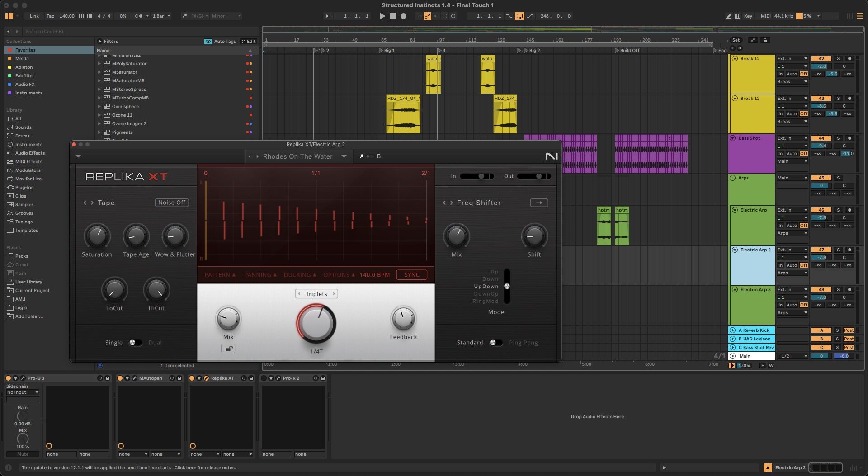868x476 pixels.
Task: Click the Freq Shifter routing arrow icon
Action: click(x=538, y=203)
